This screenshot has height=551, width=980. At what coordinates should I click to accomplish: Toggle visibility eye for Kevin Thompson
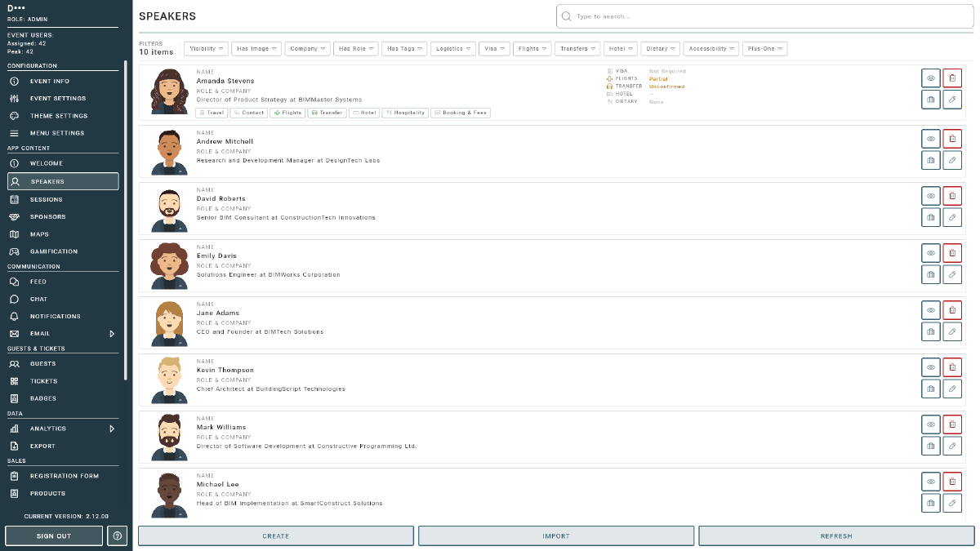931,367
